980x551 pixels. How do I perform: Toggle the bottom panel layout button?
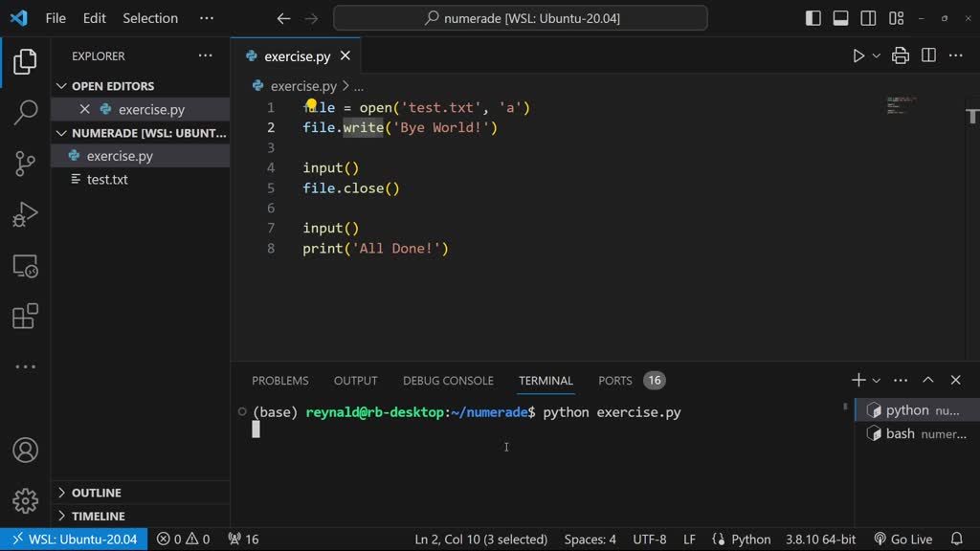tap(841, 18)
